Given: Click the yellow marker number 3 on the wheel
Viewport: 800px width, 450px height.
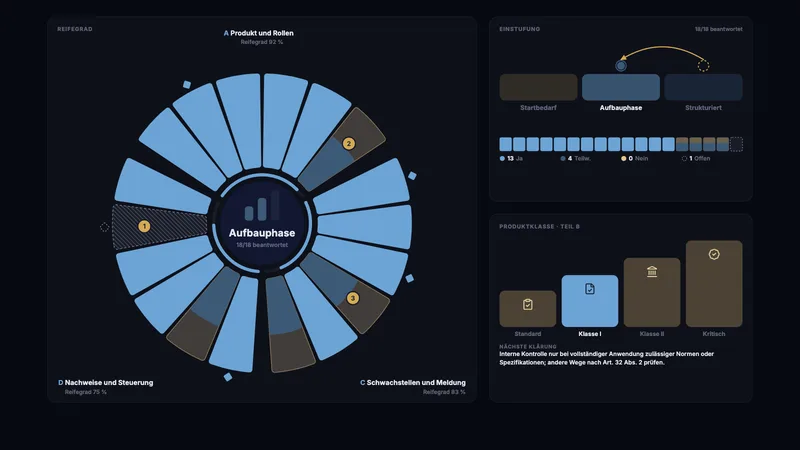Looking at the screenshot, I should 353,298.
